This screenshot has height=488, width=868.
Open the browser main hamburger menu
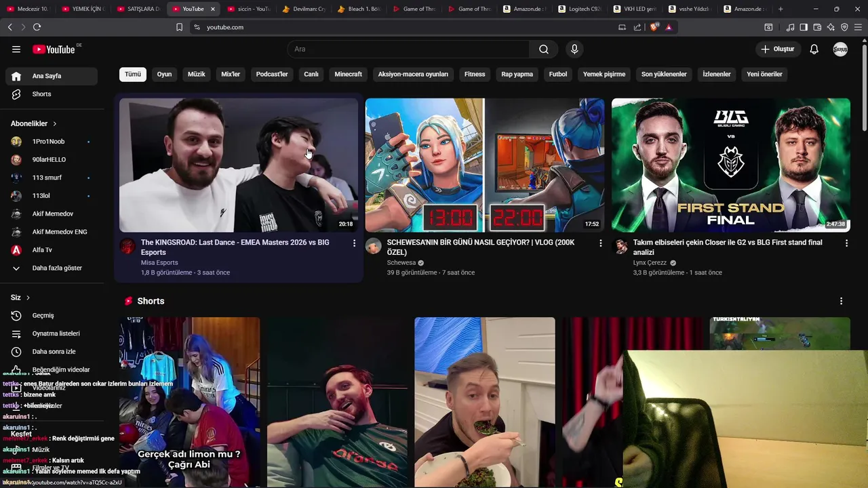[859, 27]
